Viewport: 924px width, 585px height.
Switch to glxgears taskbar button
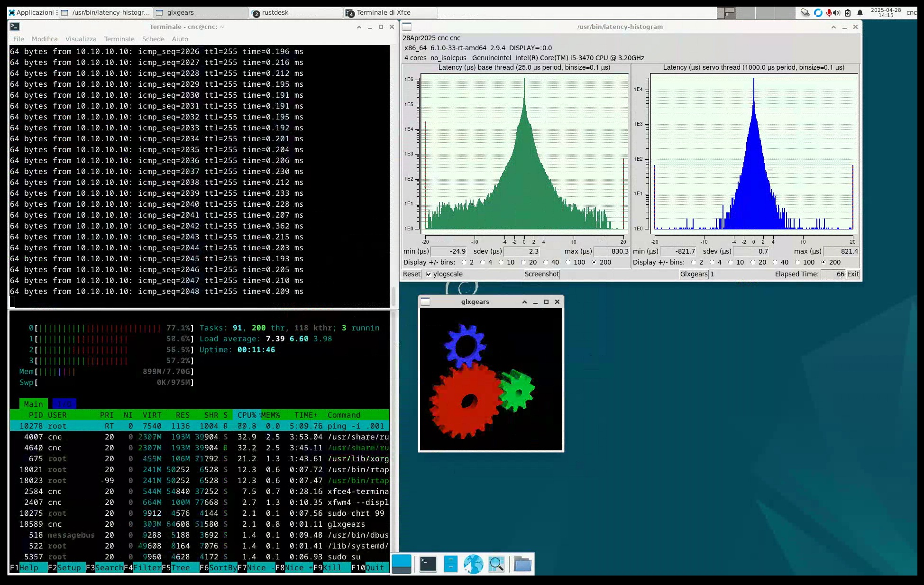(201, 12)
